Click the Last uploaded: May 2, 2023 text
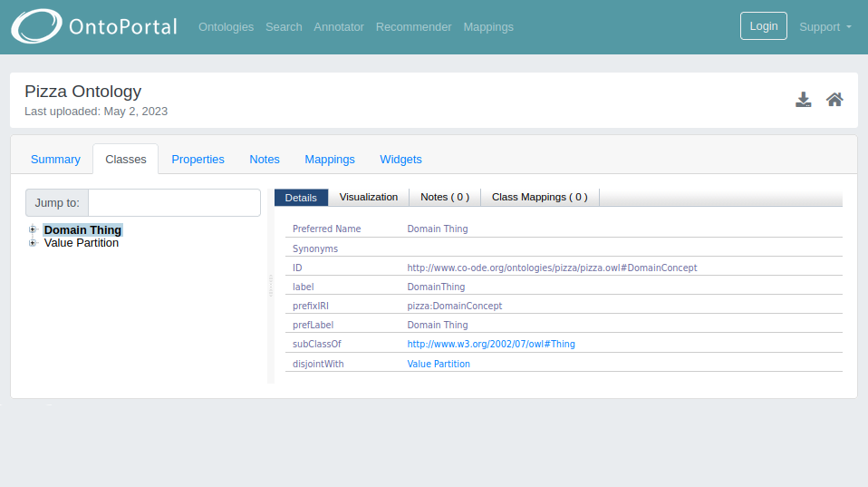The width and height of the screenshot is (868, 487). click(x=96, y=112)
